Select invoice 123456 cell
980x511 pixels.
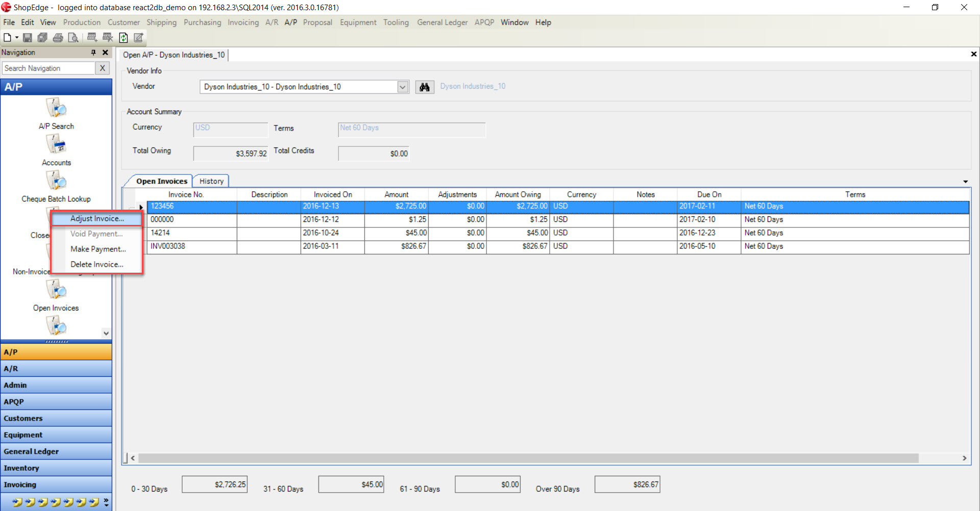pyautogui.click(x=192, y=207)
